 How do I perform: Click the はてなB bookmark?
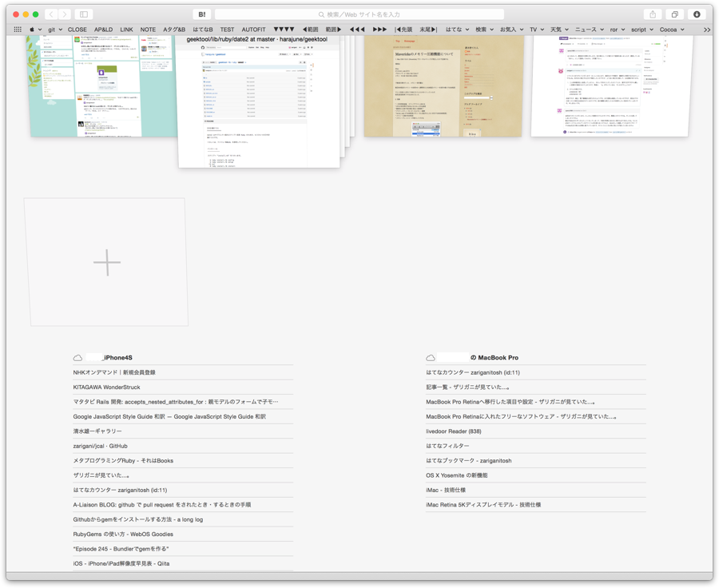[203, 30]
